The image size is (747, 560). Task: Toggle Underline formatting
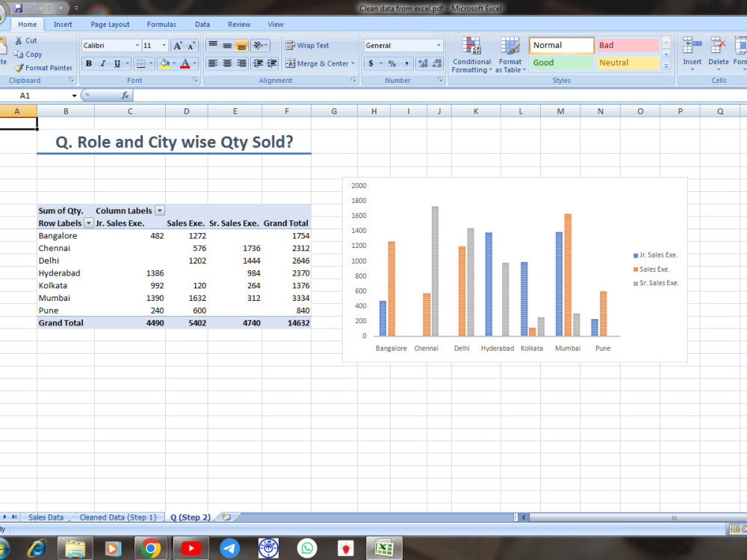coord(117,63)
